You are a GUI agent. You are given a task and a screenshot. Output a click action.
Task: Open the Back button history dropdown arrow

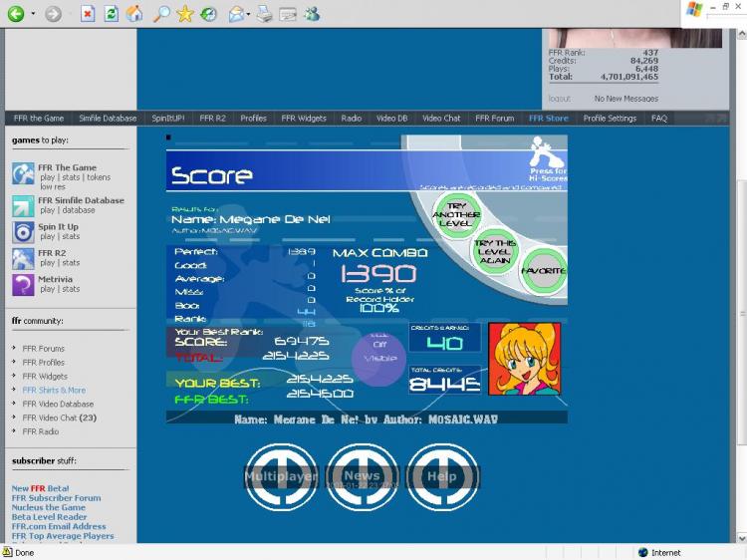coord(33,14)
